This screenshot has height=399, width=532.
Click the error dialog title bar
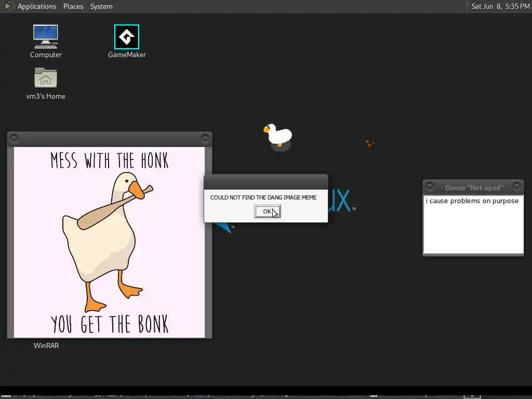pyautogui.click(x=266, y=182)
